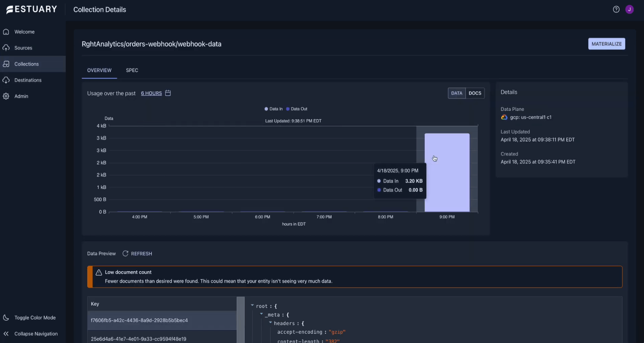The image size is (644, 343).
Task: Open the 6 HOURS time range selector
Action: coord(151,93)
